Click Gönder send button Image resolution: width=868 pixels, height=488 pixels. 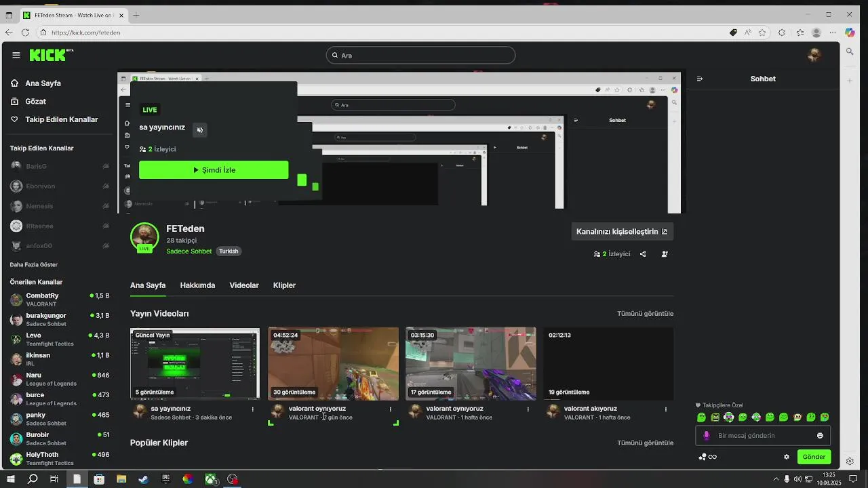[814, 457]
